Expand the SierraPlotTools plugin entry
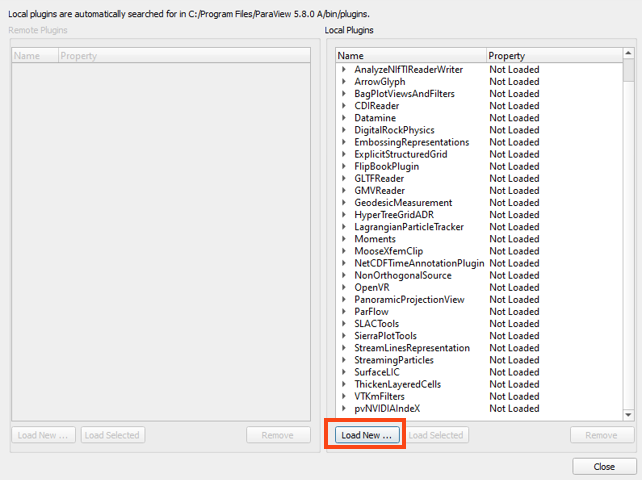This screenshot has width=642, height=480. click(x=344, y=336)
